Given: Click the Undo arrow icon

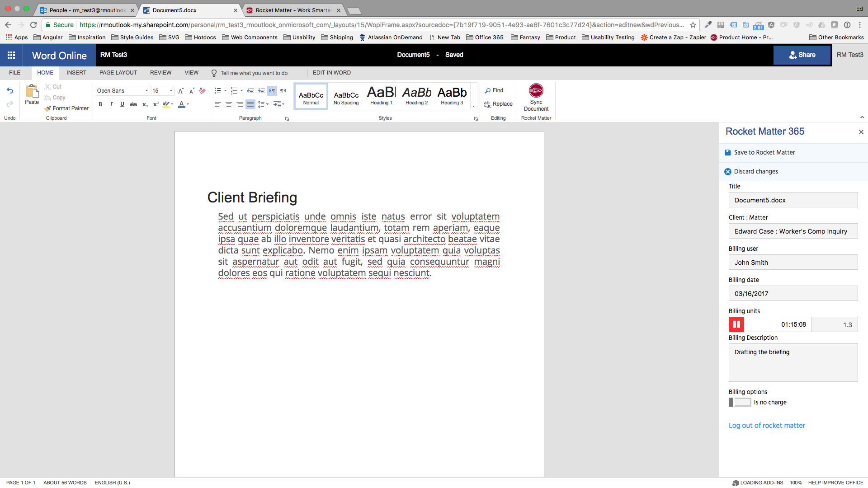Looking at the screenshot, I should (10, 91).
